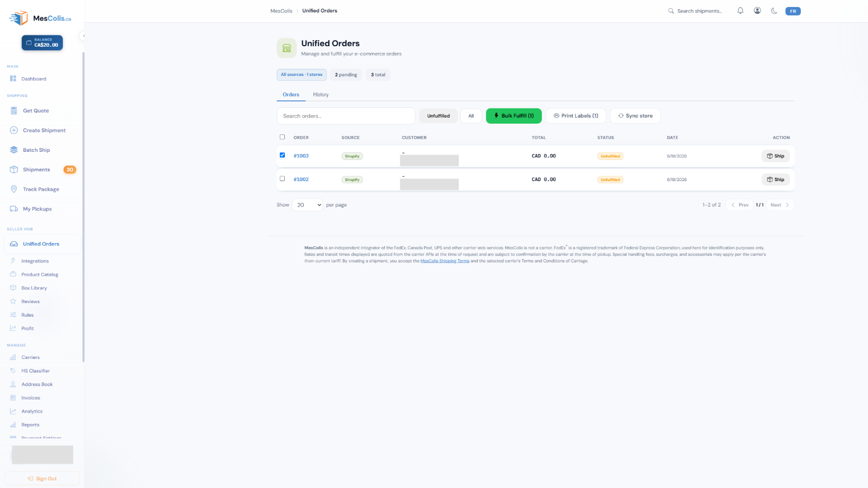Click the Analytics icon in sidebar

pyautogui.click(x=13, y=412)
